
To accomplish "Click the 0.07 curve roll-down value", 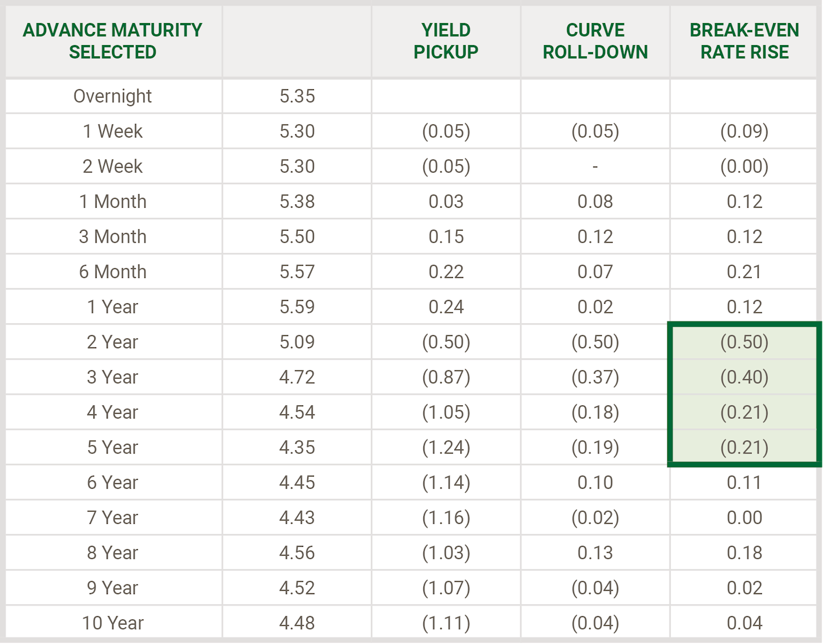I will click(x=595, y=272).
